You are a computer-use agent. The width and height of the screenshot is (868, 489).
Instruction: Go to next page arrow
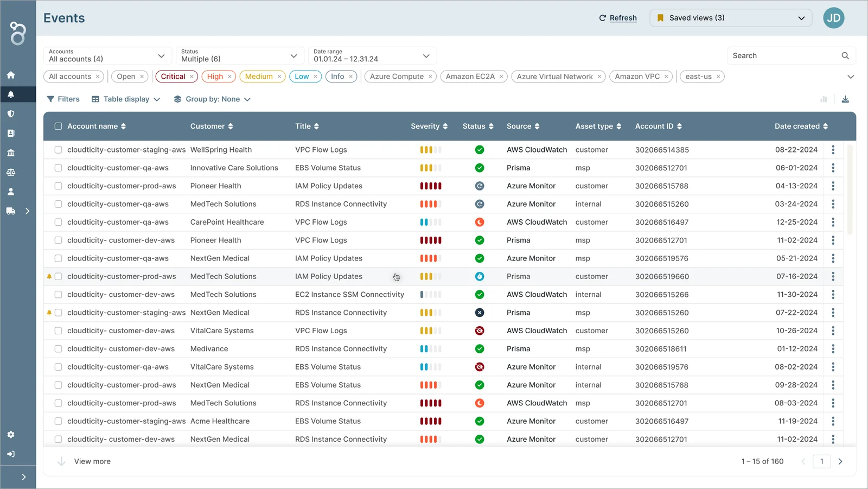pyautogui.click(x=840, y=462)
